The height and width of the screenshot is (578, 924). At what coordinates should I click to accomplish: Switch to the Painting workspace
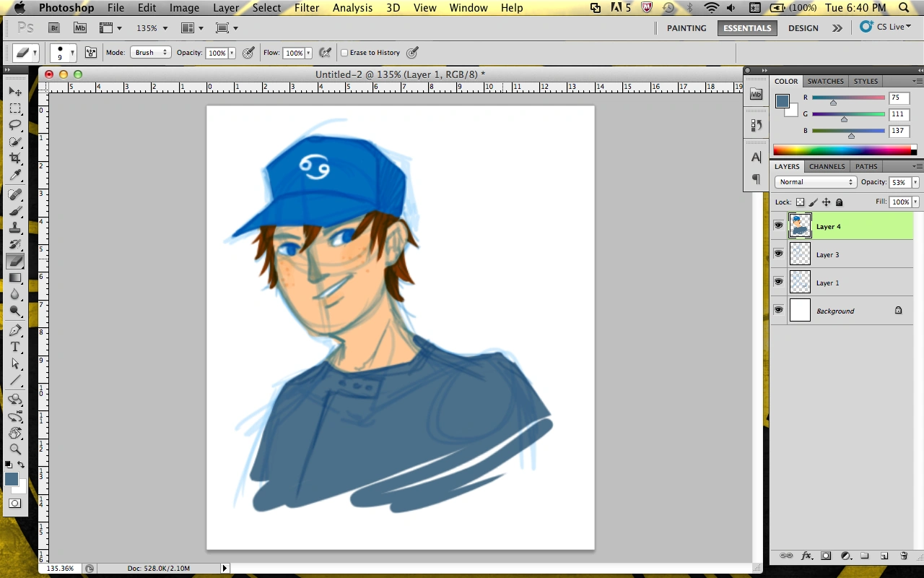(x=686, y=28)
